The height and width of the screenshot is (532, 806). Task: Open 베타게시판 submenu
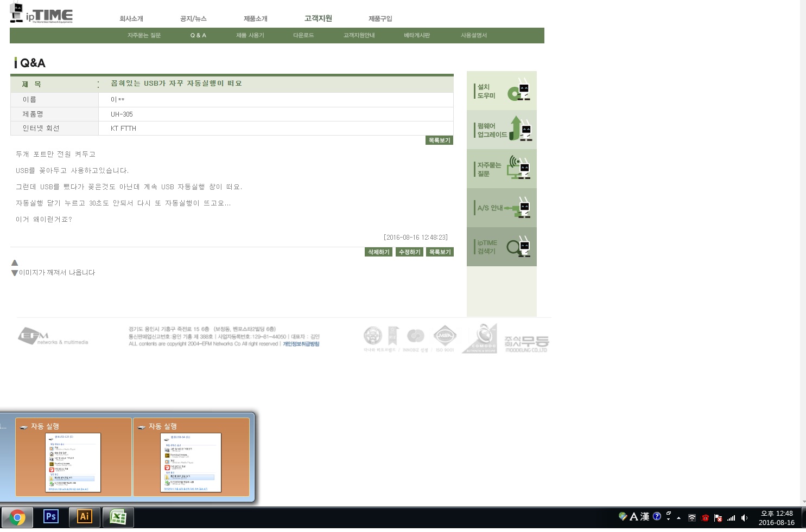click(417, 35)
